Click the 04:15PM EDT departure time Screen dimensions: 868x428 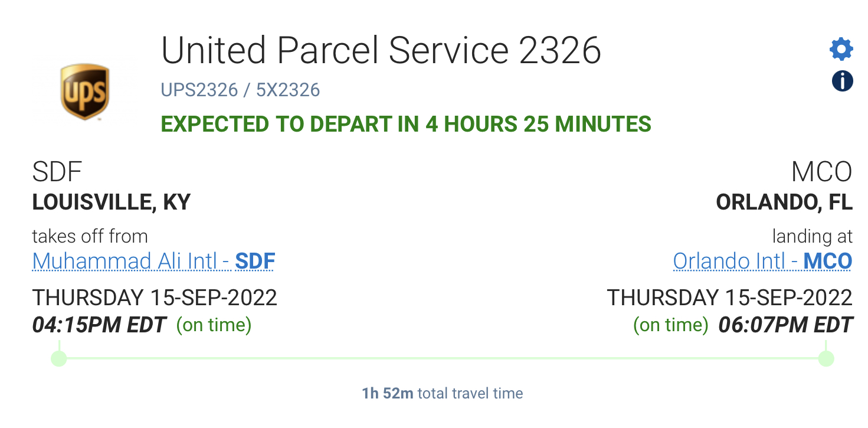[99, 325]
